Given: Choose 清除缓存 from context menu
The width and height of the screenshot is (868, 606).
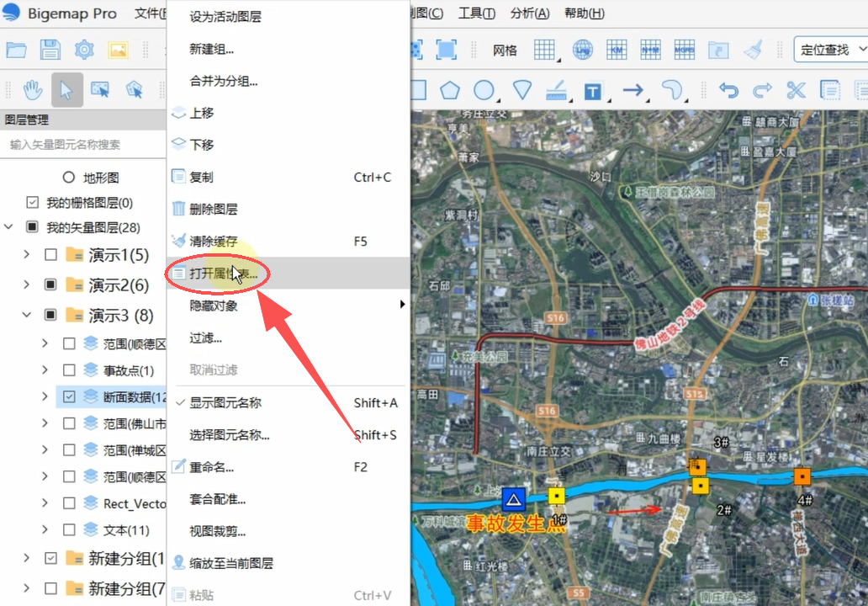Looking at the screenshot, I should 288,241.
